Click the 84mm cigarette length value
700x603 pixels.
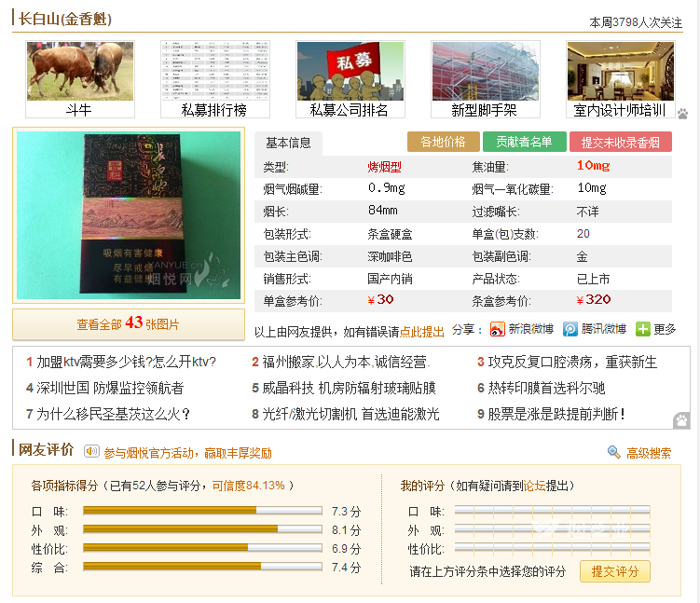382,210
